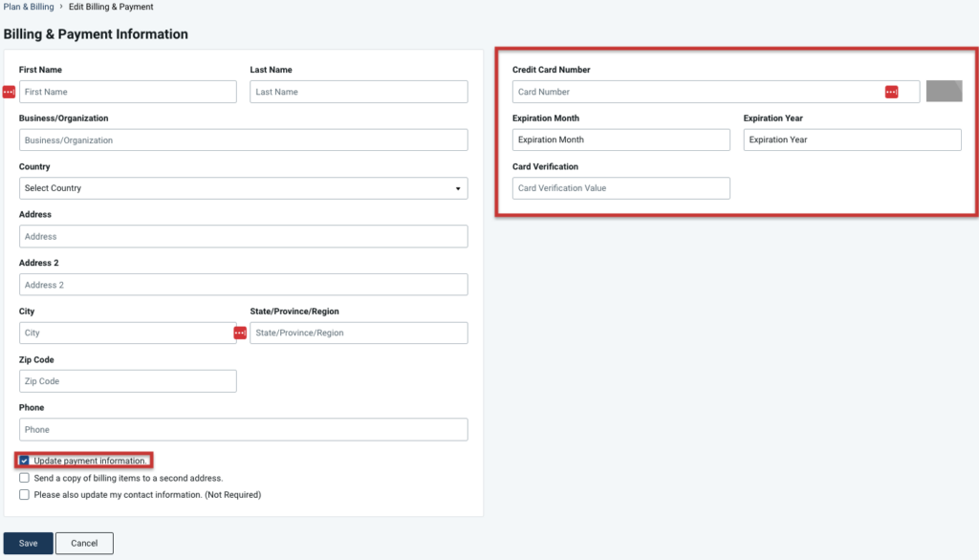Focus the State/Province/Region field
Viewport: 979px width, 560px height.
click(359, 333)
